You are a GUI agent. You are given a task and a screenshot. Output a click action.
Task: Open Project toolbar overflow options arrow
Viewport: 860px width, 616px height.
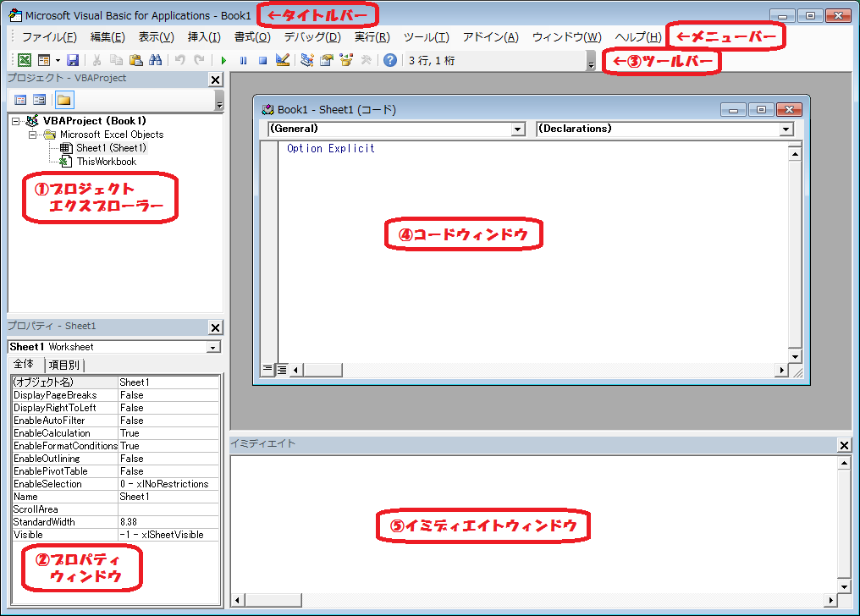219,101
